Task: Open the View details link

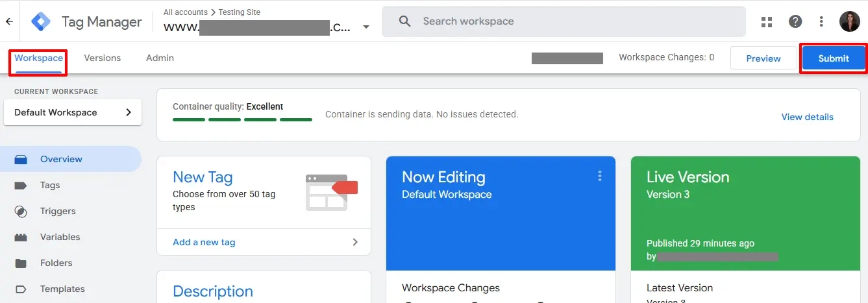Action: pos(807,117)
